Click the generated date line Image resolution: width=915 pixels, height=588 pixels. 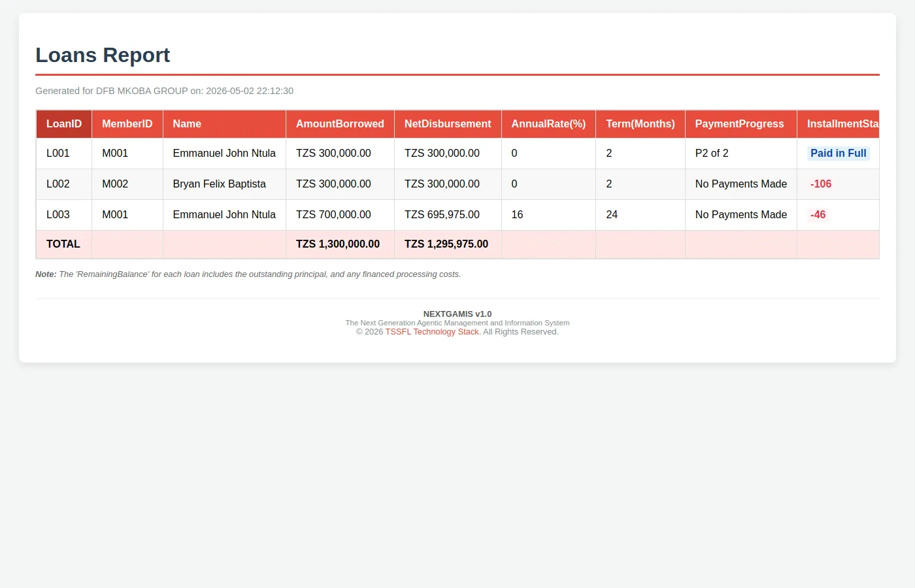(164, 91)
